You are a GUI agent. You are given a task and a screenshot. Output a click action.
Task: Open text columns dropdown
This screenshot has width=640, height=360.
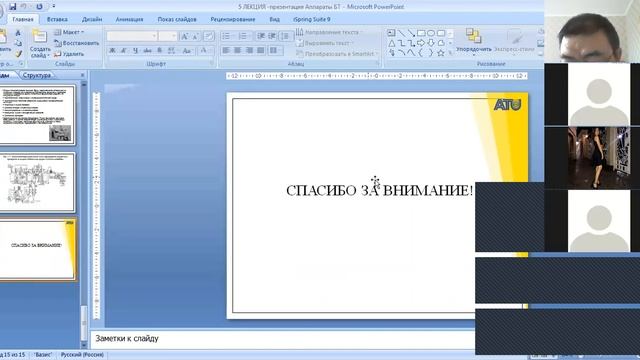click(276, 51)
